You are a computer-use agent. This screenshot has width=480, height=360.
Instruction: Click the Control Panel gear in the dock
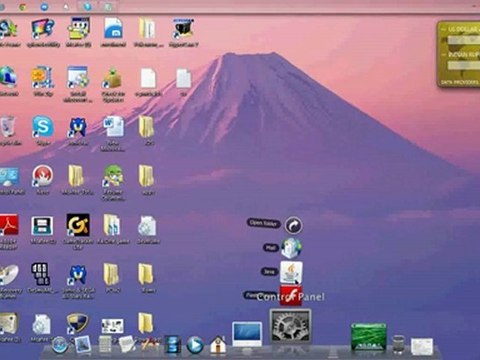click(290, 326)
